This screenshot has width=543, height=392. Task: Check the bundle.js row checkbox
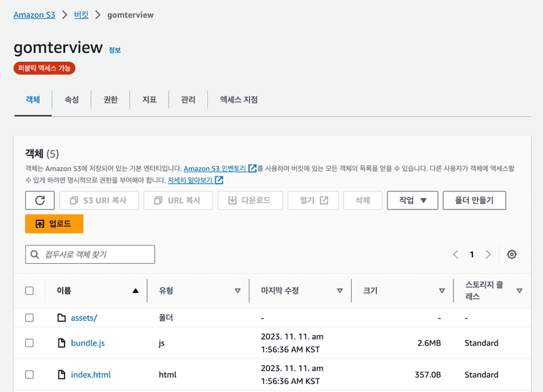[29, 343]
